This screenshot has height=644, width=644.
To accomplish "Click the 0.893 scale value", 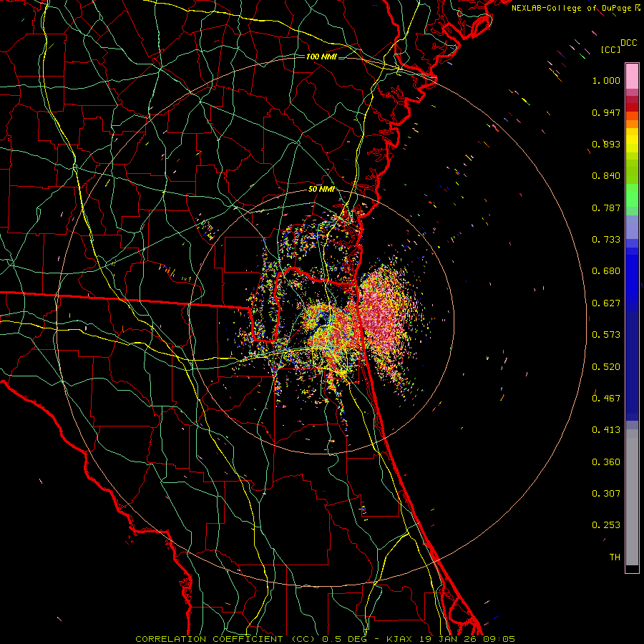I will coord(606,144).
